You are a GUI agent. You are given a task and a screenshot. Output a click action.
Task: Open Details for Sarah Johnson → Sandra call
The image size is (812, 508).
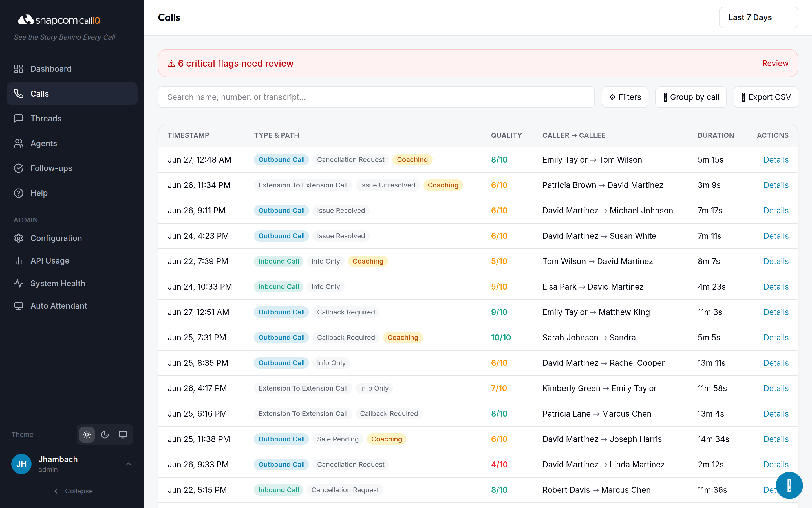(776, 338)
